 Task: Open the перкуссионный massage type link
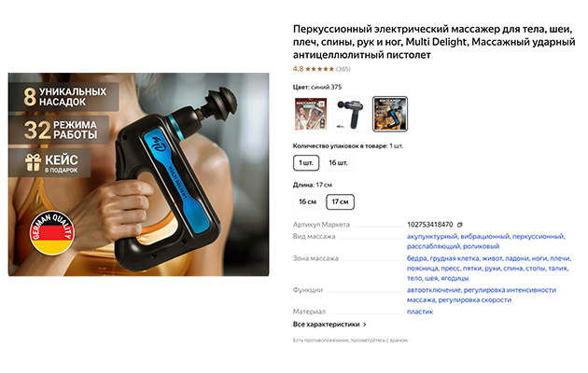point(538,236)
